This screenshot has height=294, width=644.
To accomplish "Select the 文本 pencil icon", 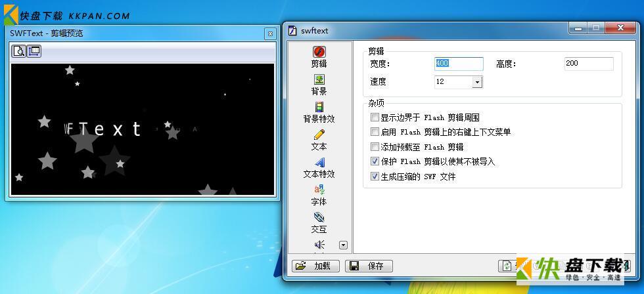I will click(319, 135).
